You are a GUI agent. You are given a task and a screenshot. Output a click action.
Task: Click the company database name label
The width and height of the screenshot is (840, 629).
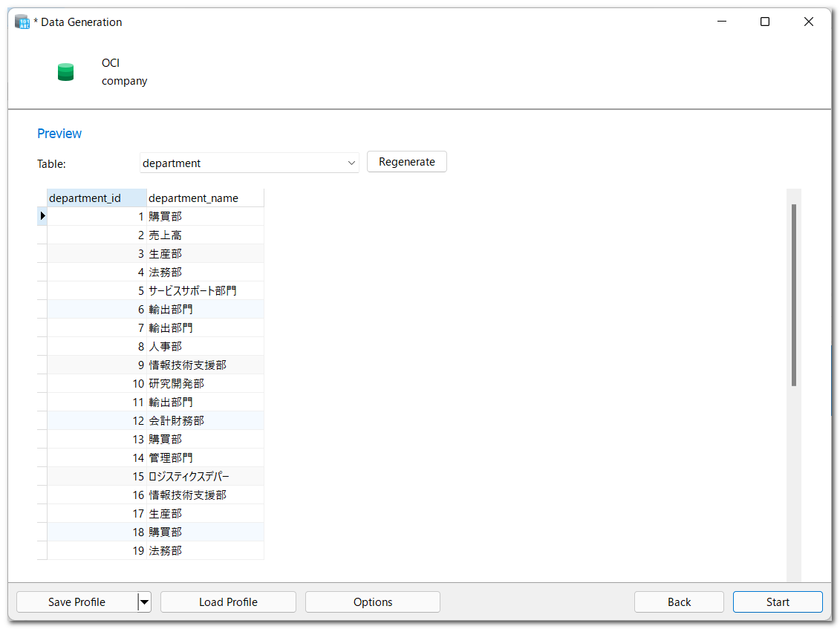tap(124, 81)
